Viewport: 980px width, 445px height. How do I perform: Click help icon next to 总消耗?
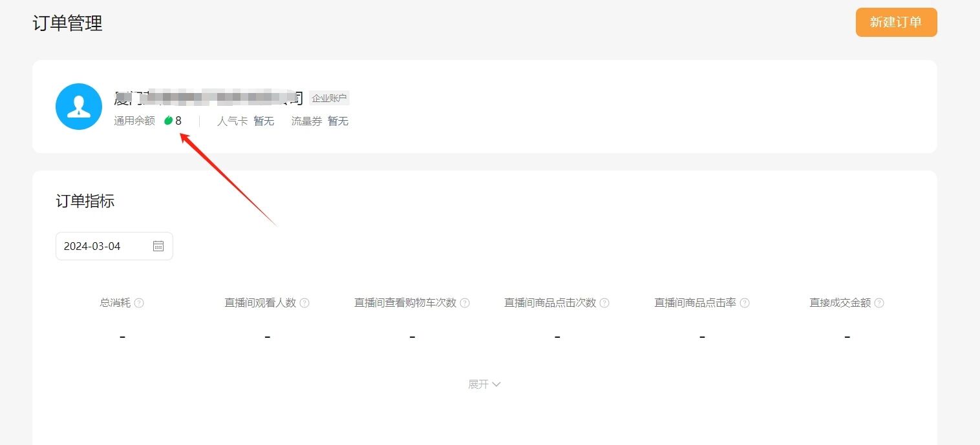tap(139, 303)
